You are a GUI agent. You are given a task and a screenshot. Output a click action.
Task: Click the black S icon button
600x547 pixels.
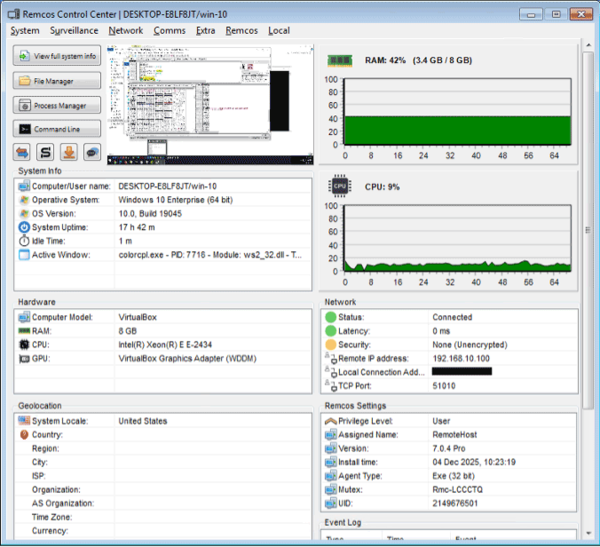click(x=46, y=152)
